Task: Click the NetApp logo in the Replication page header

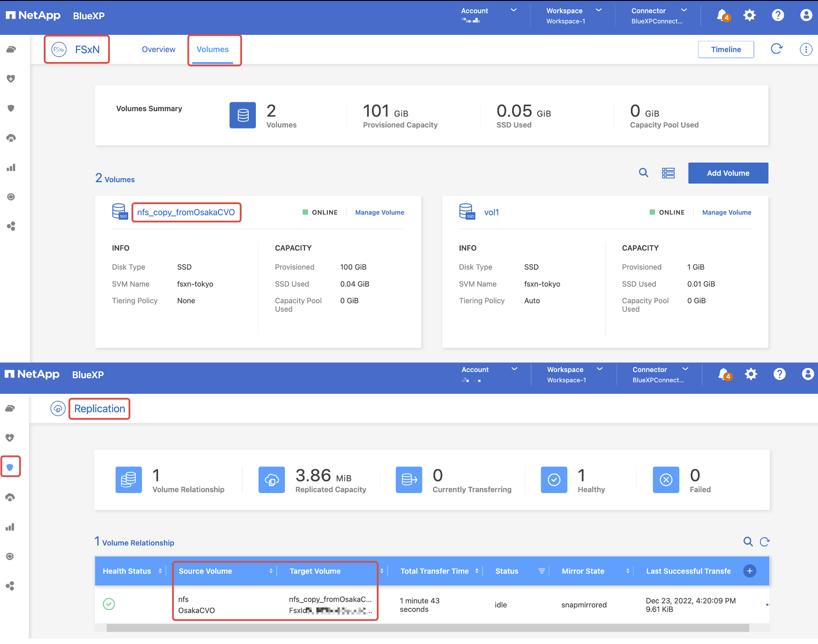Action: (x=32, y=374)
